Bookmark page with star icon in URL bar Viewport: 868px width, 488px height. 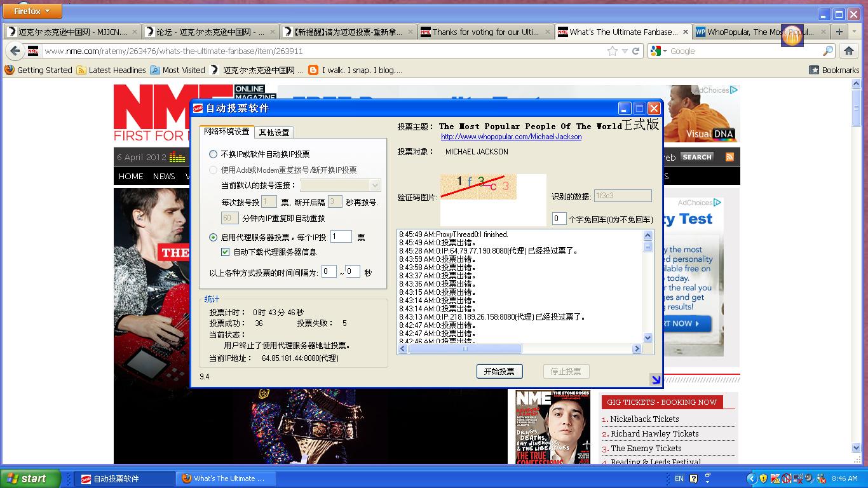[x=612, y=51]
